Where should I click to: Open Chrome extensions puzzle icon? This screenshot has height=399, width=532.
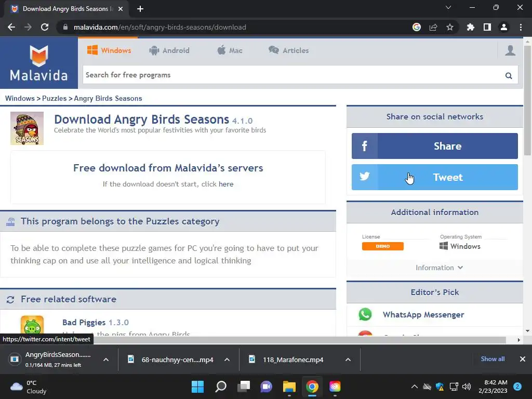coord(471,27)
